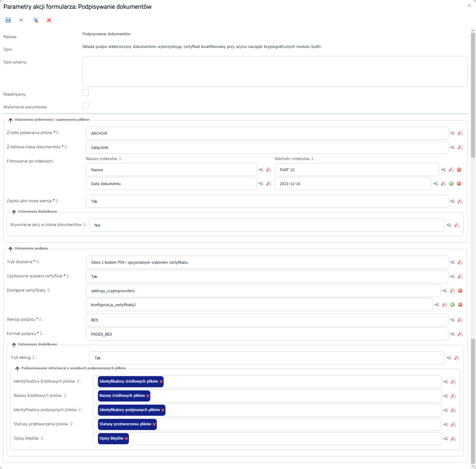Viewport: 476px width, 469px height.
Task: Remove the settings_cryptoproviders certificate row
Action: pyautogui.click(x=460, y=291)
